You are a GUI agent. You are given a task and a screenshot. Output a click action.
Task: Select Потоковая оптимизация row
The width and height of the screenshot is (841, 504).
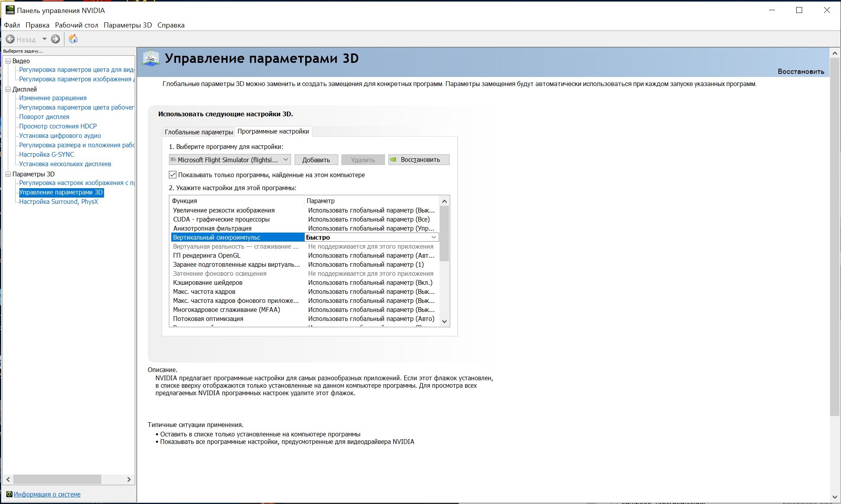click(x=305, y=319)
